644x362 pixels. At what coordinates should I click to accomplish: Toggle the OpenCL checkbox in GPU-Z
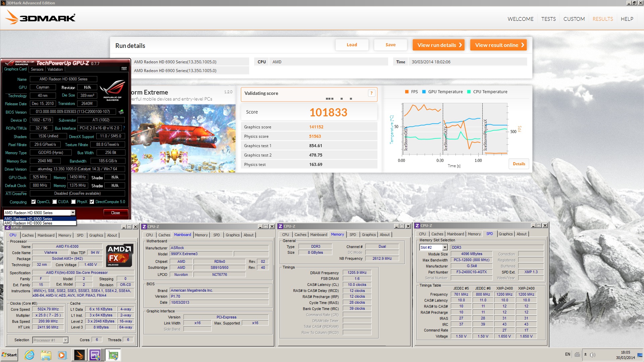pos(33,202)
